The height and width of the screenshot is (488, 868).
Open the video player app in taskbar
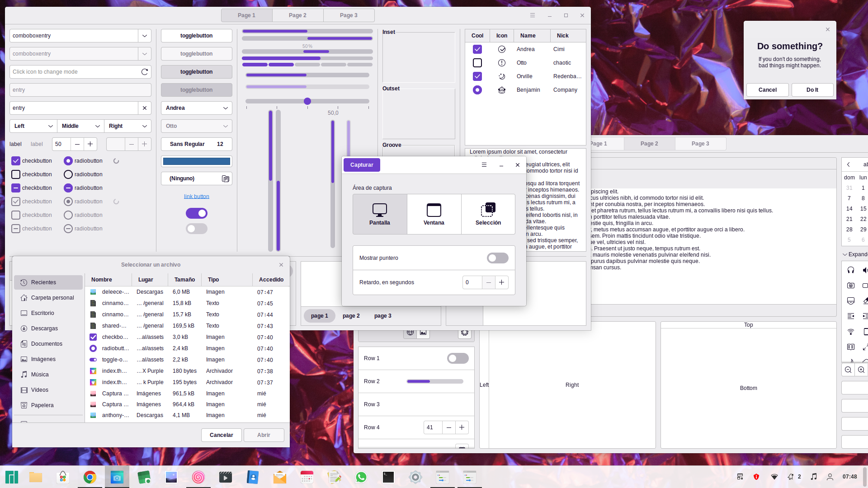click(x=226, y=477)
